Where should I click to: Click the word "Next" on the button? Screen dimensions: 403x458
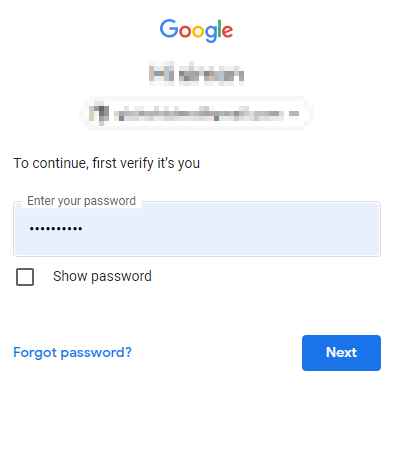[341, 352]
